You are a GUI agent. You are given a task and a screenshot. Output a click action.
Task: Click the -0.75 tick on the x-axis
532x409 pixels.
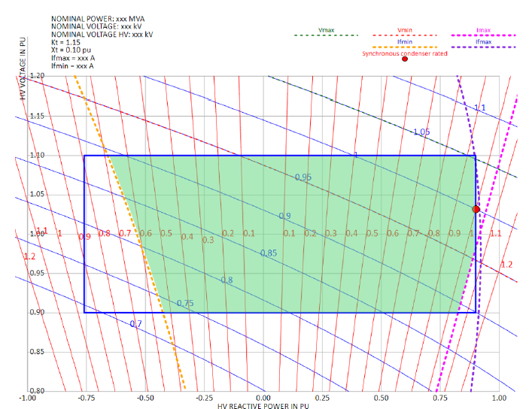click(86, 396)
